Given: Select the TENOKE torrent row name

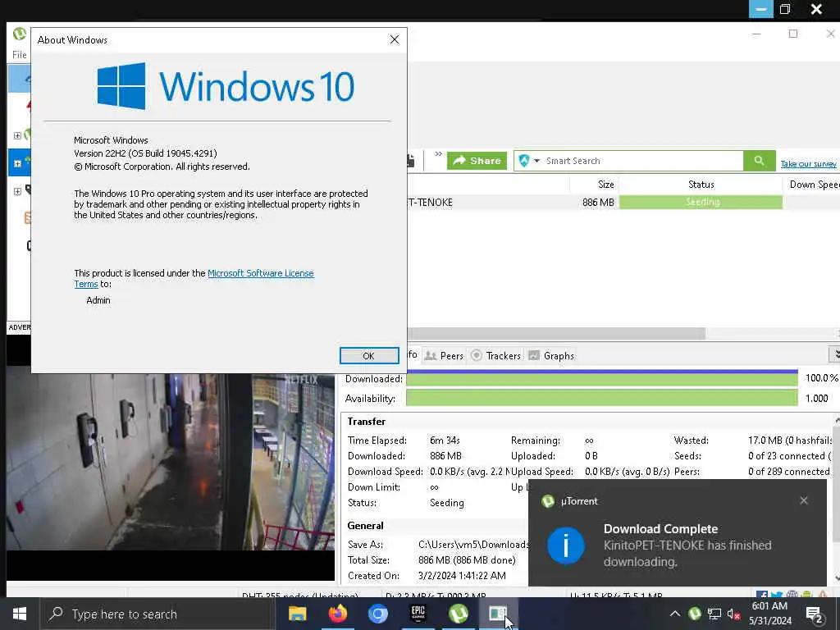Looking at the screenshot, I should pyautogui.click(x=430, y=203).
